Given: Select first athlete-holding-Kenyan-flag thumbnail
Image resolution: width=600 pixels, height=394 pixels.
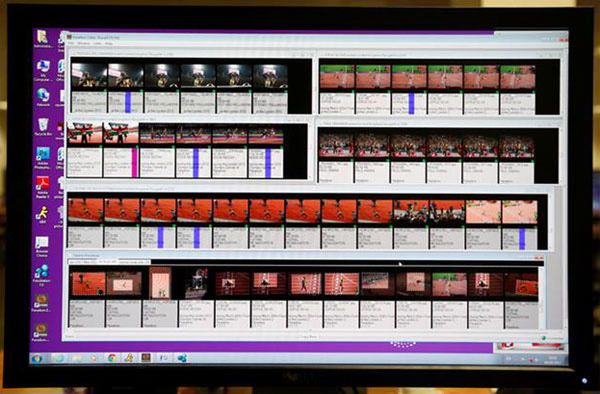Looking at the screenshot, I should pos(84,133).
